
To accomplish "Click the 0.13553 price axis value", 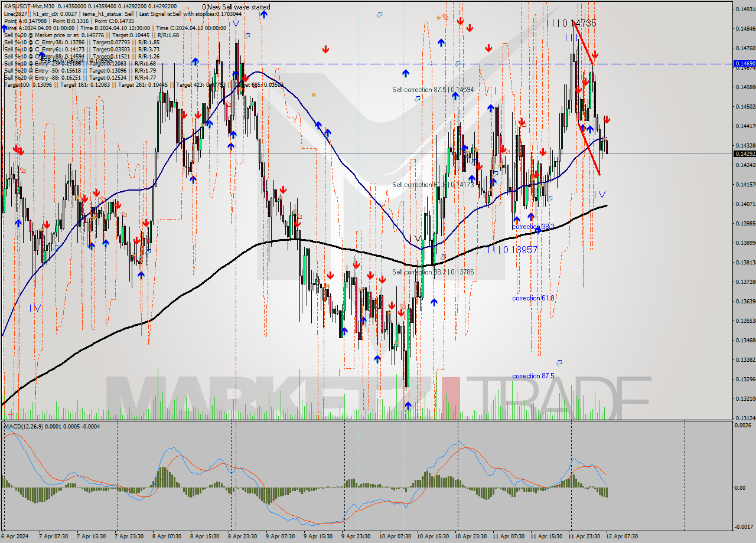I will click(x=745, y=320).
